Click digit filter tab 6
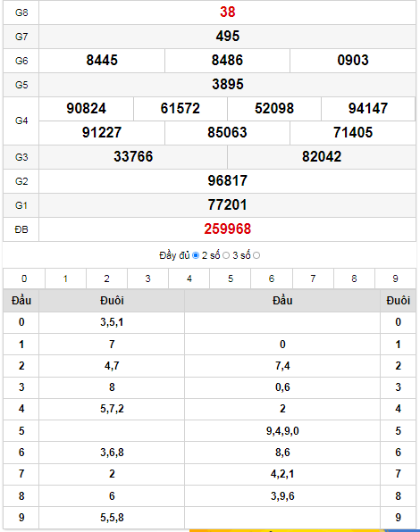 (272, 278)
